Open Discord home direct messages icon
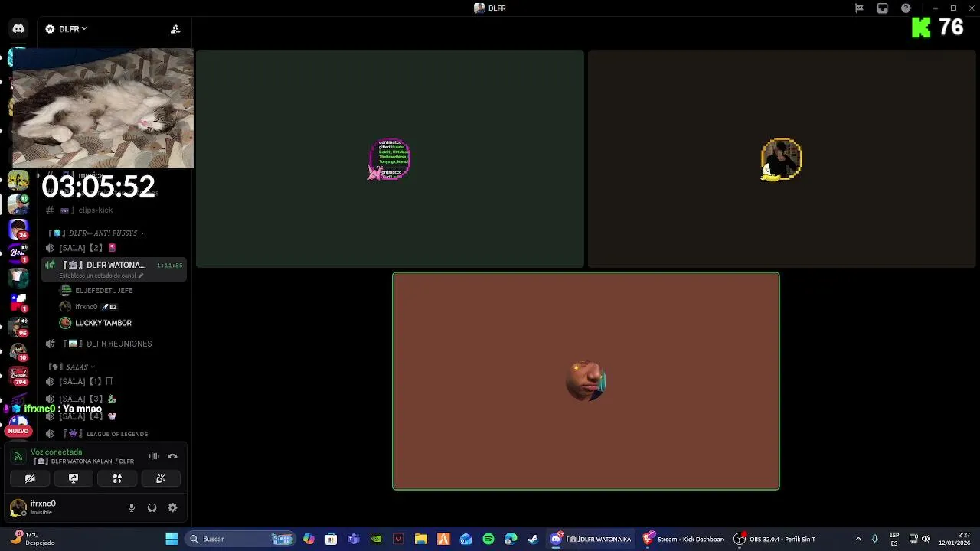 (18, 29)
